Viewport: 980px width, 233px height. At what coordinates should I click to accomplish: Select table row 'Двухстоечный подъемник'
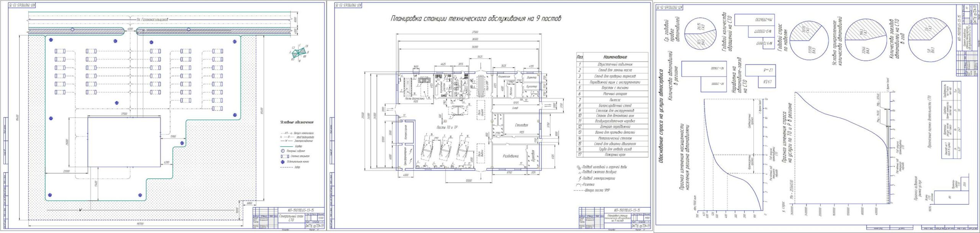click(612, 65)
